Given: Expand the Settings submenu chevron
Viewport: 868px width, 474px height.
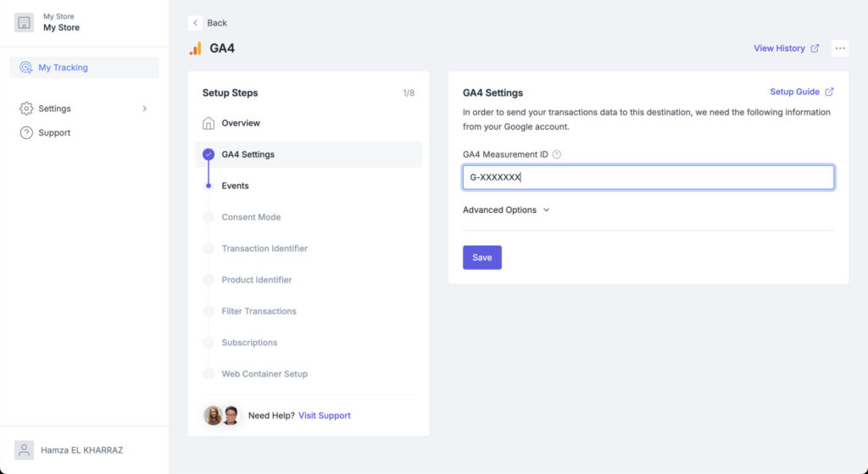Looking at the screenshot, I should click(144, 109).
